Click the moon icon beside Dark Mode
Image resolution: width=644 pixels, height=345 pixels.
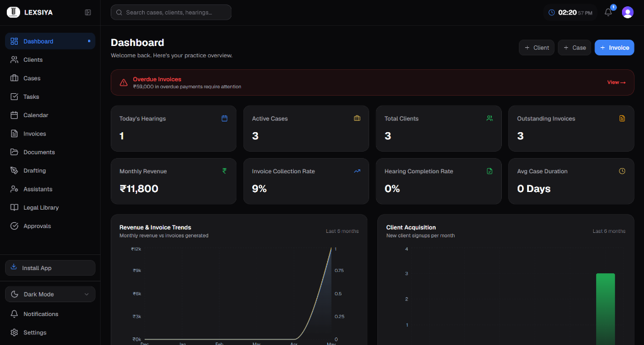14,295
